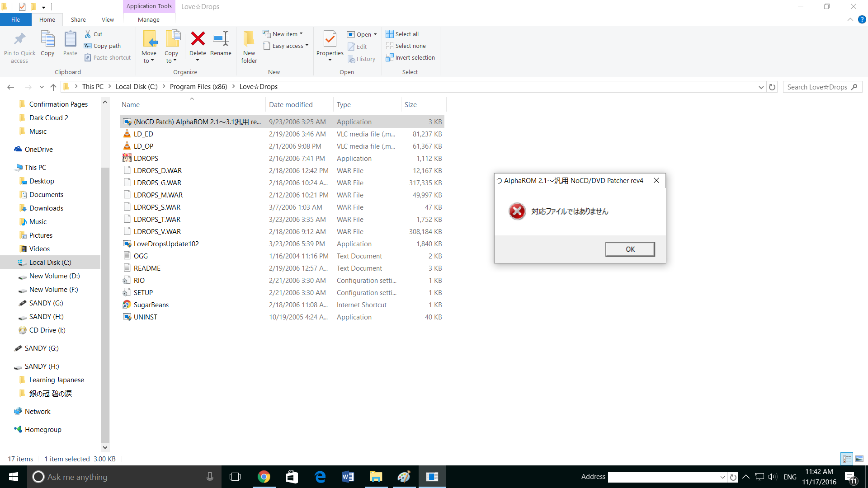
Task: Click Paste shortcut in ribbon
Action: click(108, 57)
